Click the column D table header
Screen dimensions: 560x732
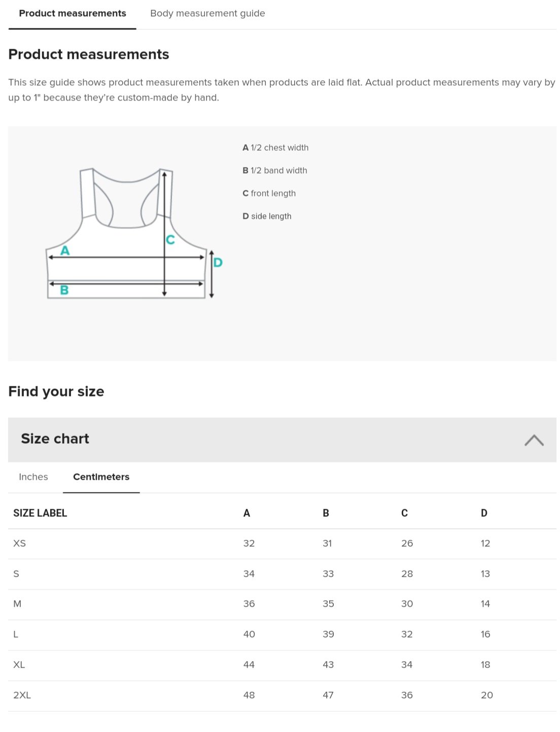pos(484,513)
